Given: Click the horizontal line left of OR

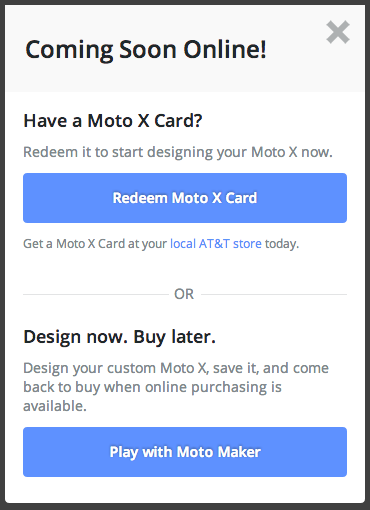Looking at the screenshot, I should [96, 295].
